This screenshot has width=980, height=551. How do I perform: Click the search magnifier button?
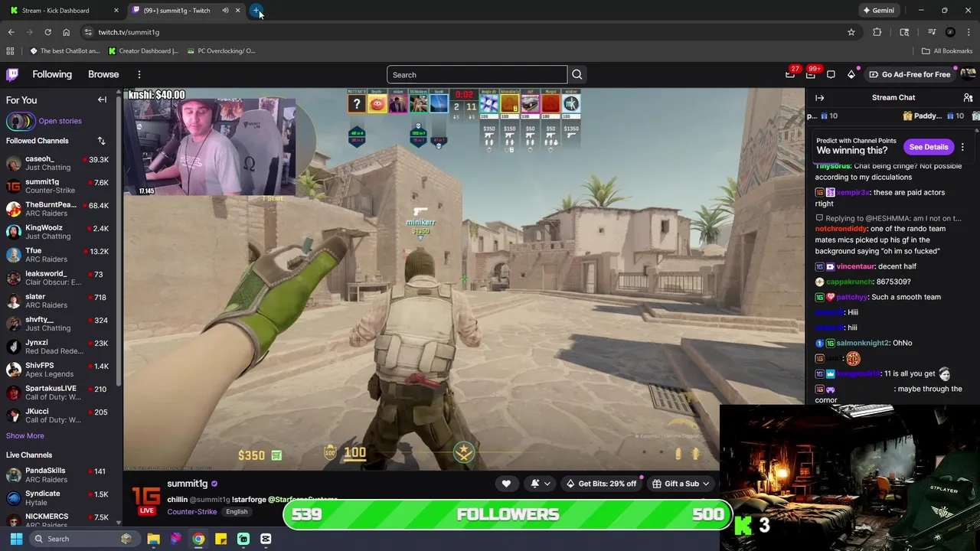(x=577, y=74)
